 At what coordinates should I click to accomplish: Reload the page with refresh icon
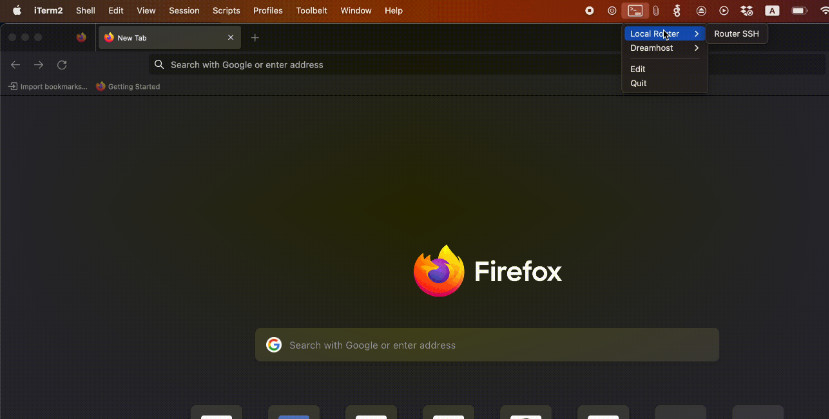point(62,64)
